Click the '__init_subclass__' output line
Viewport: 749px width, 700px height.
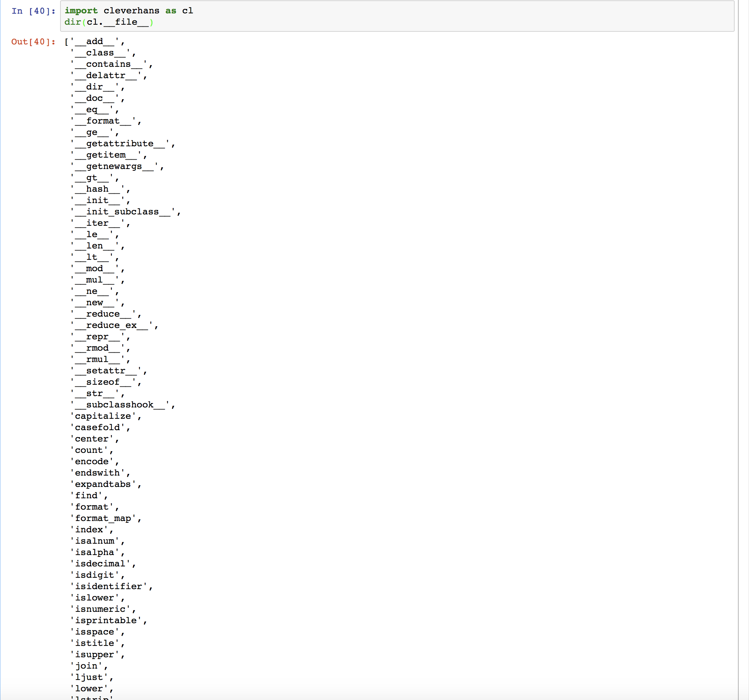[x=124, y=212]
